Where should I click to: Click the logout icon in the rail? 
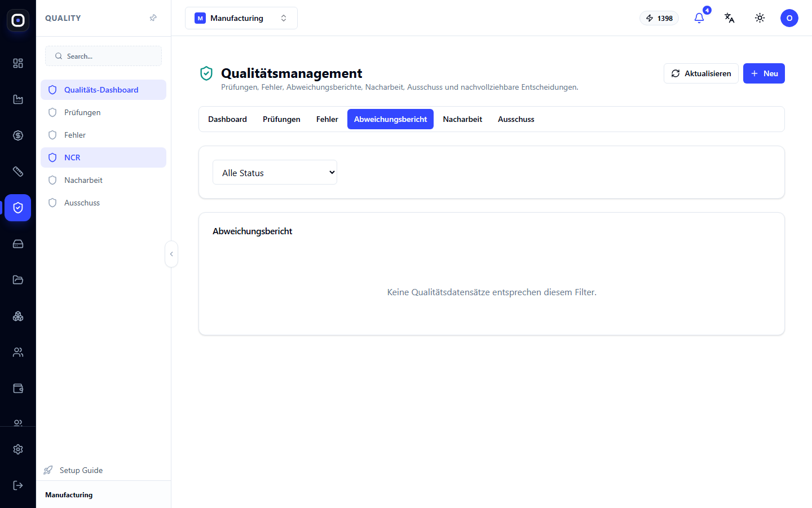pyautogui.click(x=18, y=485)
